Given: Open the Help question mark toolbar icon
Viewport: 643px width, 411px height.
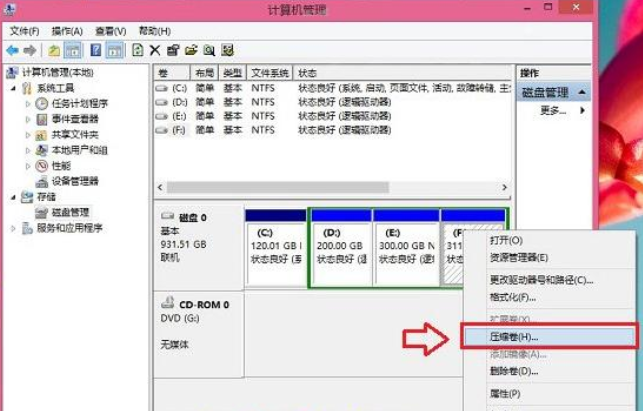Looking at the screenshot, I should click(96, 50).
